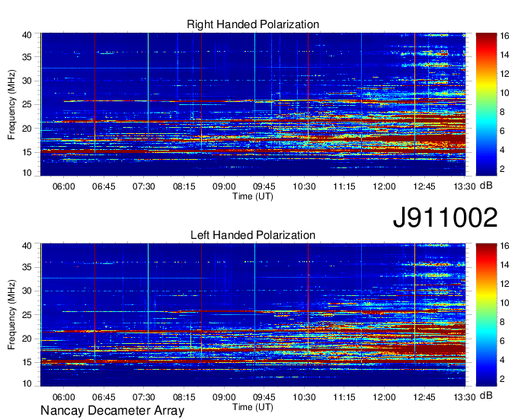Click the 'Nancay Decameter Array' caption

pyautogui.click(x=112, y=410)
